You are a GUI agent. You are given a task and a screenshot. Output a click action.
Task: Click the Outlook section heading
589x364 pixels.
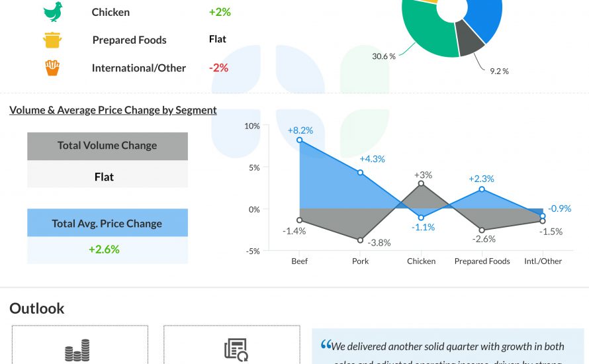point(37,308)
